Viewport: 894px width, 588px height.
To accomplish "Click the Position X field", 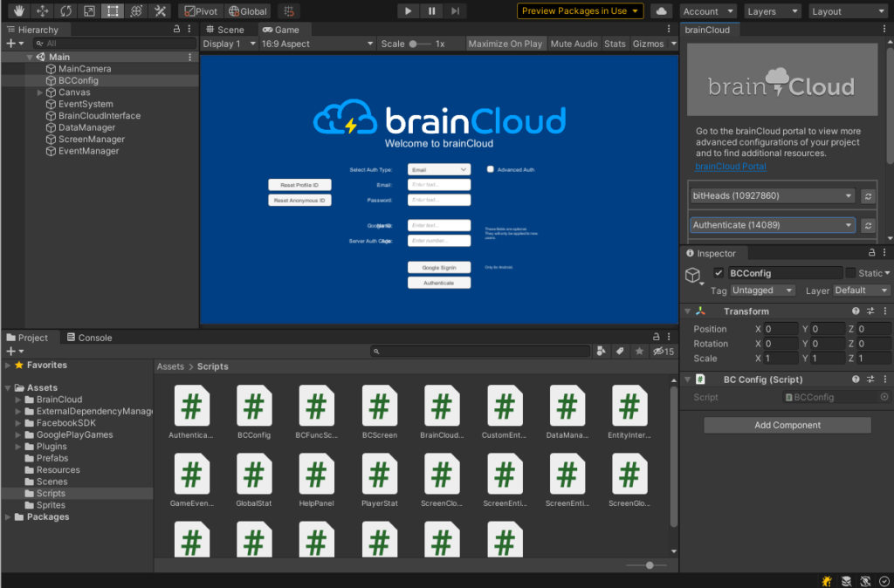I will click(x=781, y=329).
